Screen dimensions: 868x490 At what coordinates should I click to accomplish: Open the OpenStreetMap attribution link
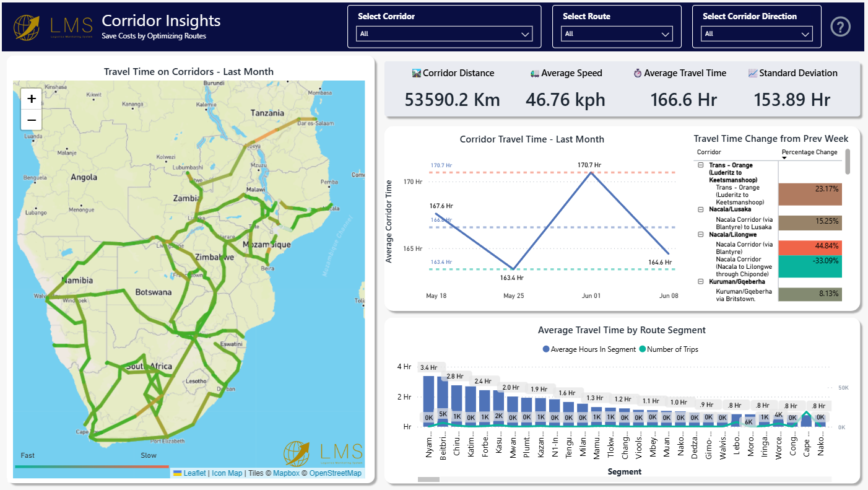pyautogui.click(x=335, y=473)
